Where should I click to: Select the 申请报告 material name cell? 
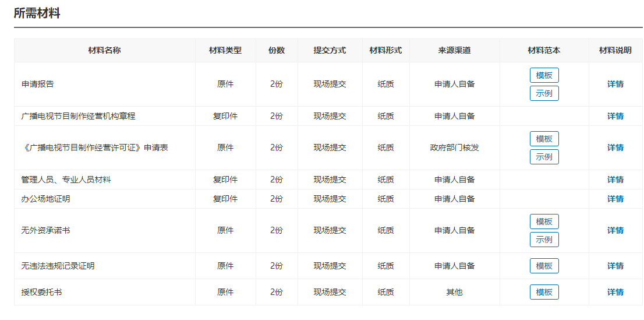tap(38, 84)
